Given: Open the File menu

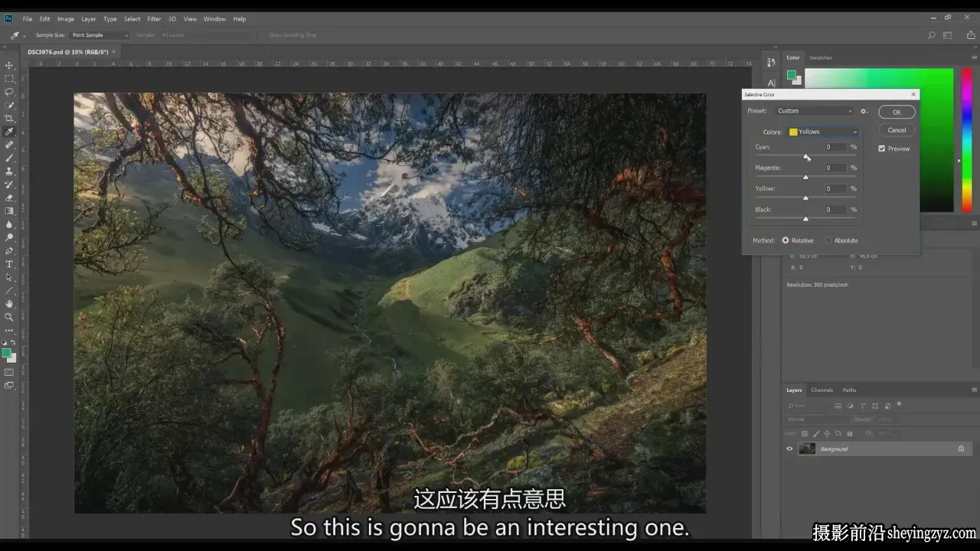Looking at the screenshot, I should (x=28, y=18).
